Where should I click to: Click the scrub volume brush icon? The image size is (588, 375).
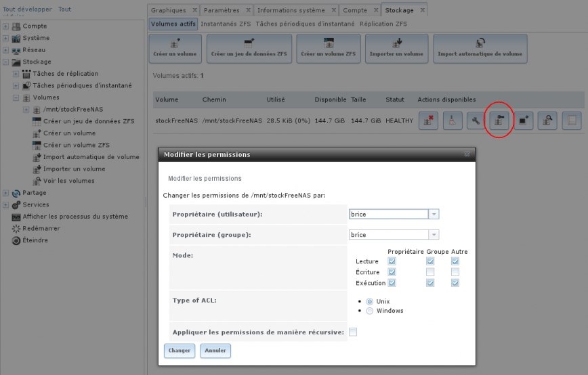pos(452,121)
